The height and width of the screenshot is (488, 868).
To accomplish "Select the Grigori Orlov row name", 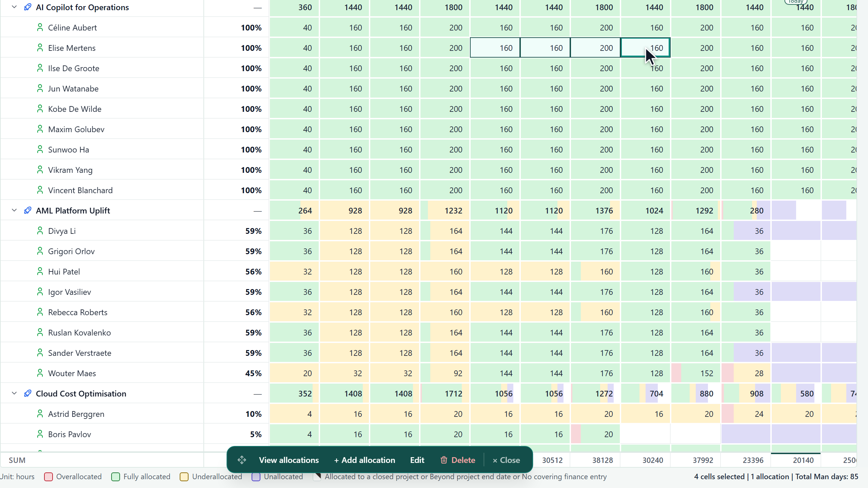I will coord(71,251).
